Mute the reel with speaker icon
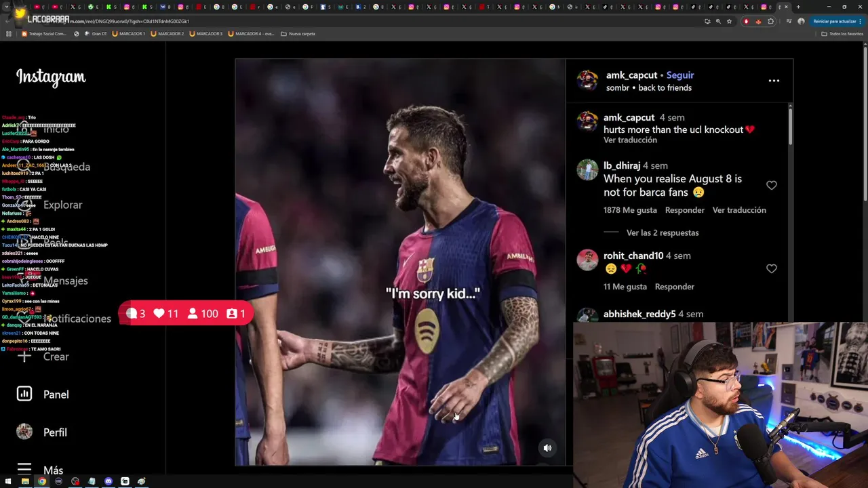The height and width of the screenshot is (488, 868). tap(547, 448)
